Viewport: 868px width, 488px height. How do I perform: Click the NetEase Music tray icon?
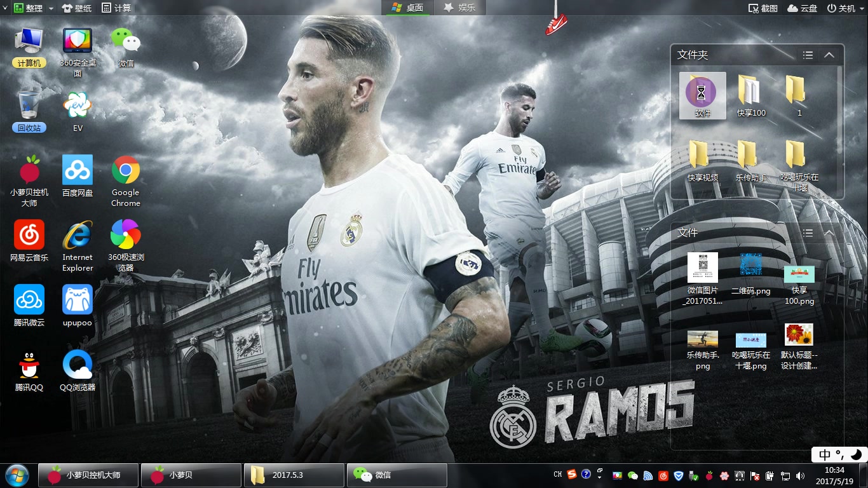pyautogui.click(x=663, y=475)
